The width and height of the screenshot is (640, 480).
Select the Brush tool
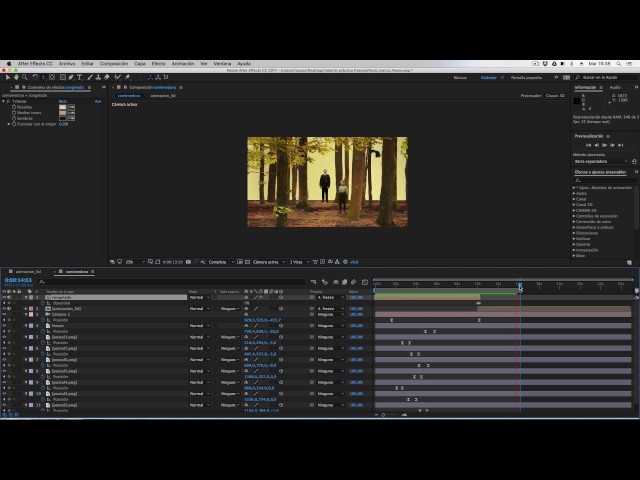(x=90, y=77)
